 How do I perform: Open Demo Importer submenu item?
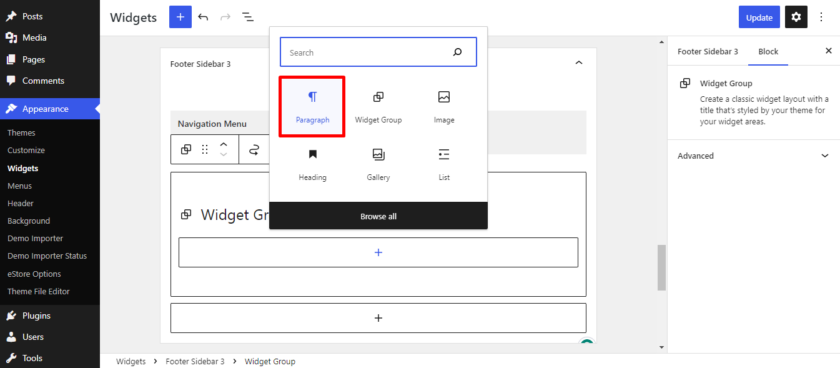[35, 238]
